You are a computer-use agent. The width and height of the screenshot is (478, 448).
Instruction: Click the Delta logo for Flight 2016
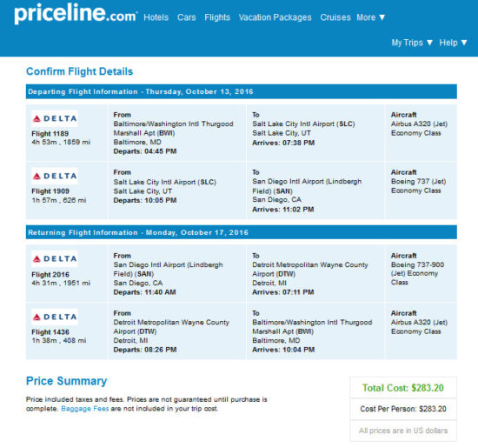pyautogui.click(x=55, y=258)
